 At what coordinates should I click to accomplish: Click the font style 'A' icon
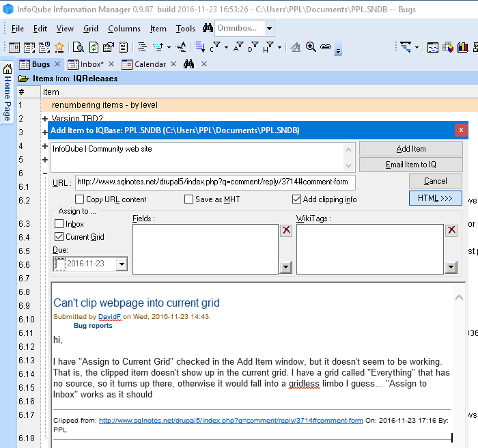[x=296, y=47]
